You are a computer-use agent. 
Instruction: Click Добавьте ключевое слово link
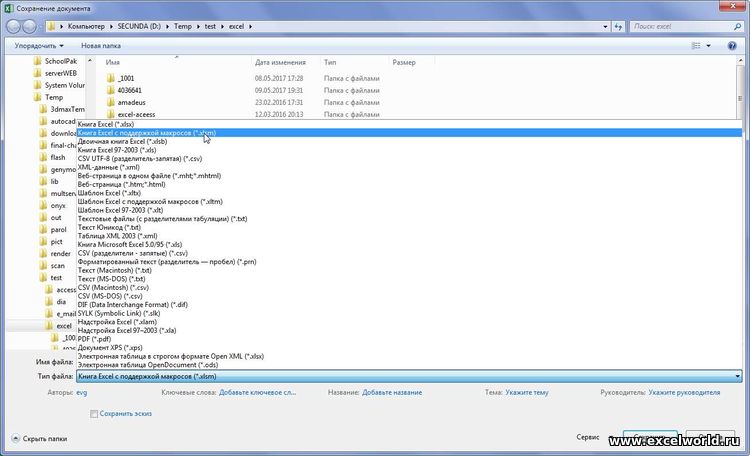(257, 392)
